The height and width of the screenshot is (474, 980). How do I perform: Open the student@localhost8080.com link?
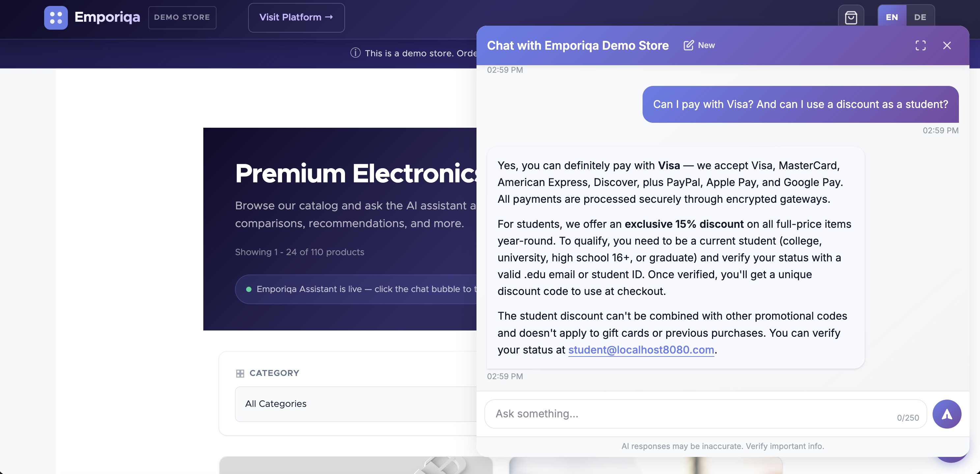[x=641, y=350]
